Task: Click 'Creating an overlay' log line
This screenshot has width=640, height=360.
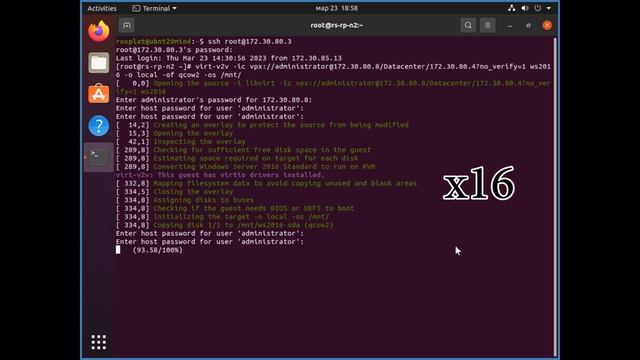Action: (x=262, y=125)
